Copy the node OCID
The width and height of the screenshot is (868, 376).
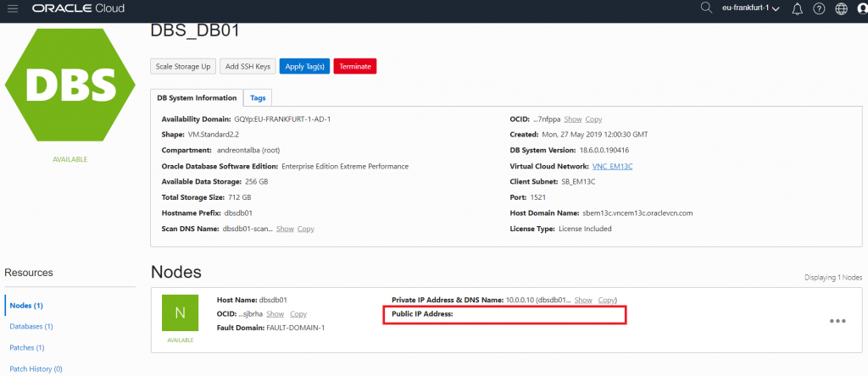click(x=298, y=314)
